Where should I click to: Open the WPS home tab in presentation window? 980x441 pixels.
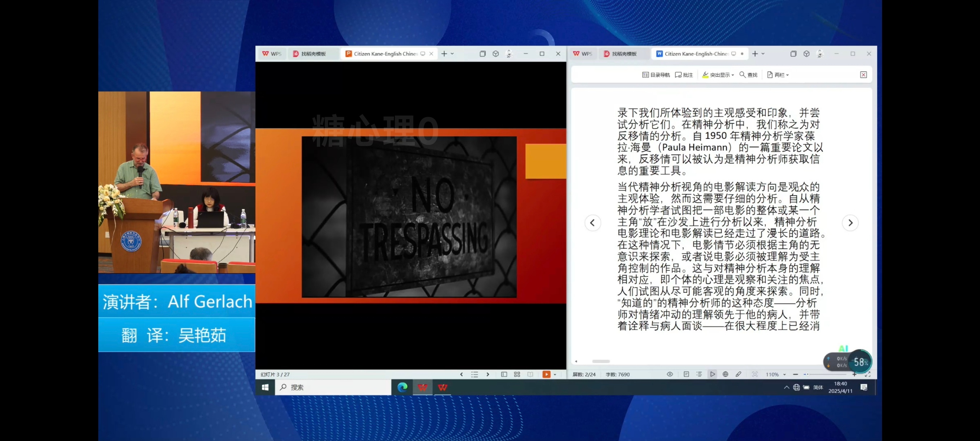[272, 53]
